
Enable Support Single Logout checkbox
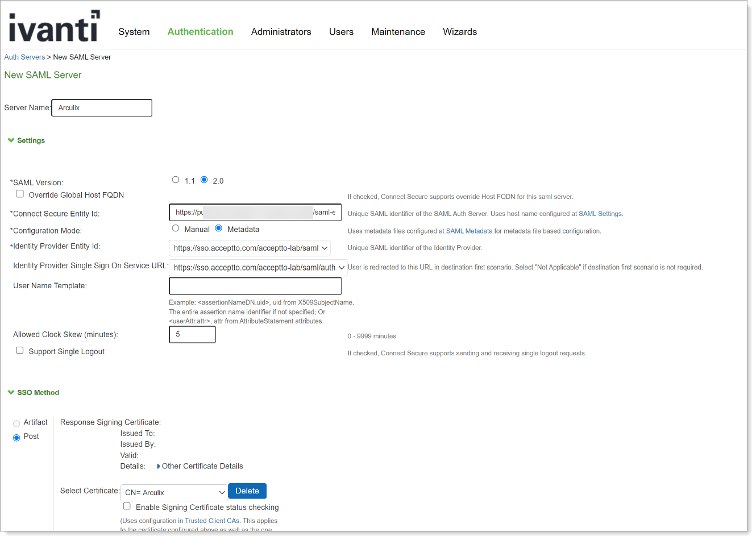tap(20, 350)
